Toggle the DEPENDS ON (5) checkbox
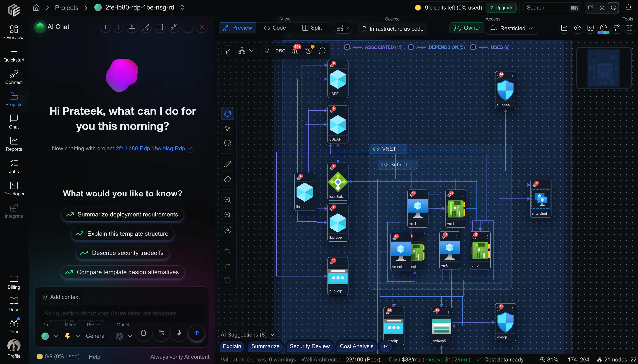Screen dimensions: 638x364 click(411, 47)
